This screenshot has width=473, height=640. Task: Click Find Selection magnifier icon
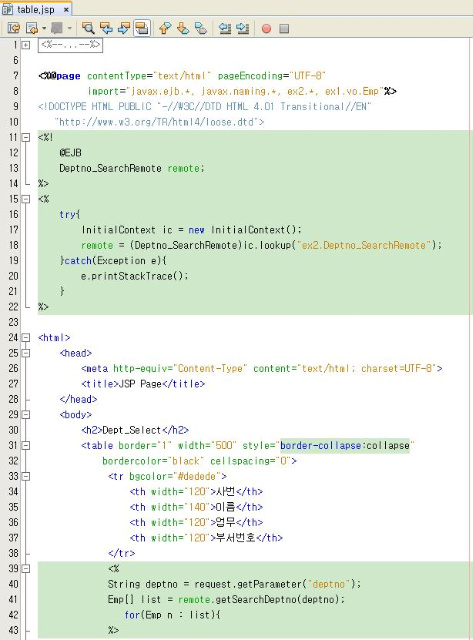[88, 28]
